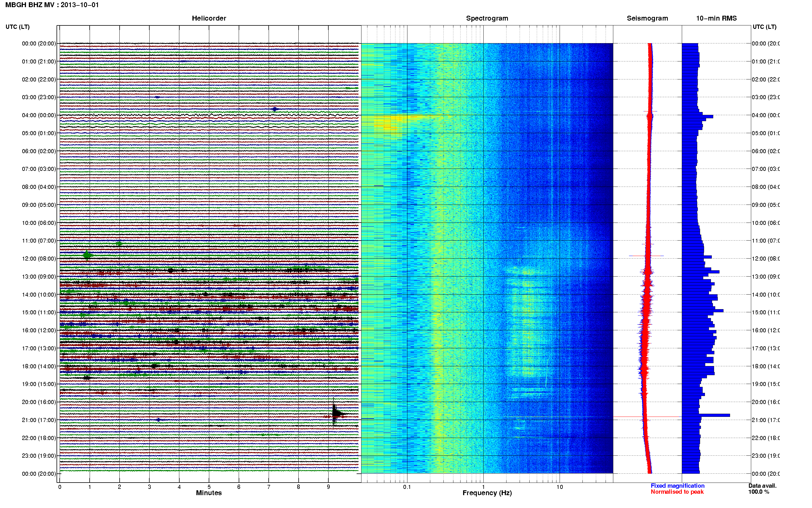The height and width of the screenshot is (508, 812).
Task: Click the '10' frequency tick label
Action: (560, 487)
